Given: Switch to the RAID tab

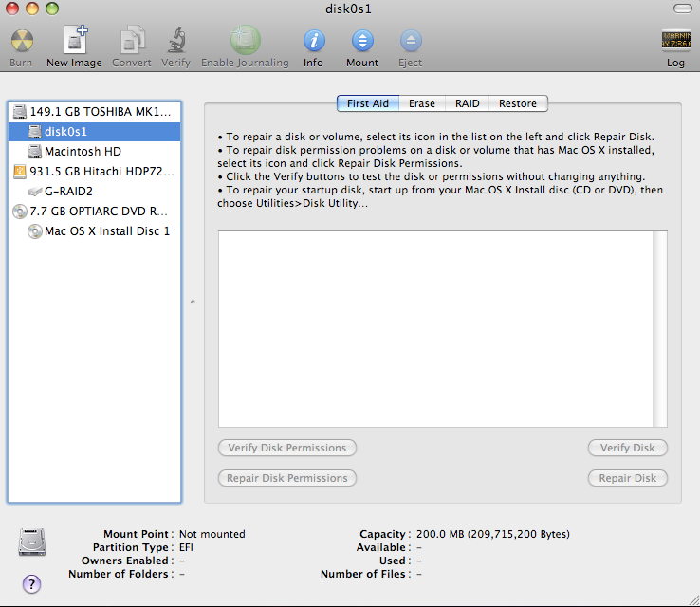Looking at the screenshot, I should [467, 103].
